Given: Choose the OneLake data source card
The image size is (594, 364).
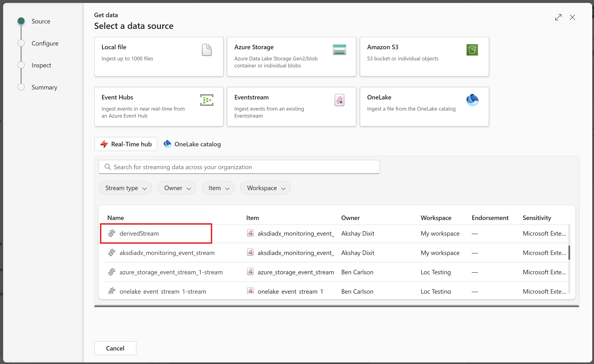Looking at the screenshot, I should click(424, 106).
